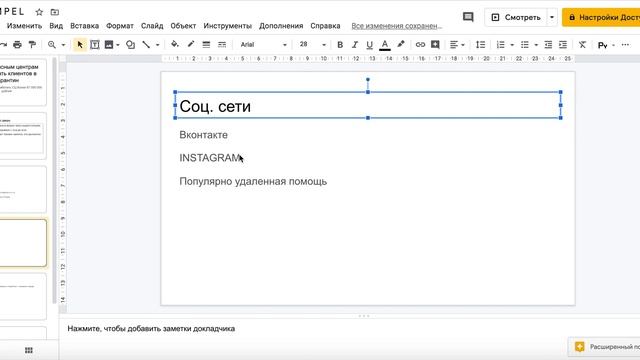Select the currently highlighted slide thumbnail
The image size is (640, 360).
[23, 243]
